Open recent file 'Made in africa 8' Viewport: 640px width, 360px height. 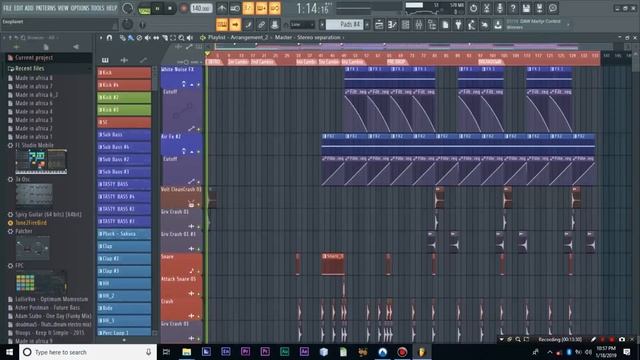coord(33,78)
